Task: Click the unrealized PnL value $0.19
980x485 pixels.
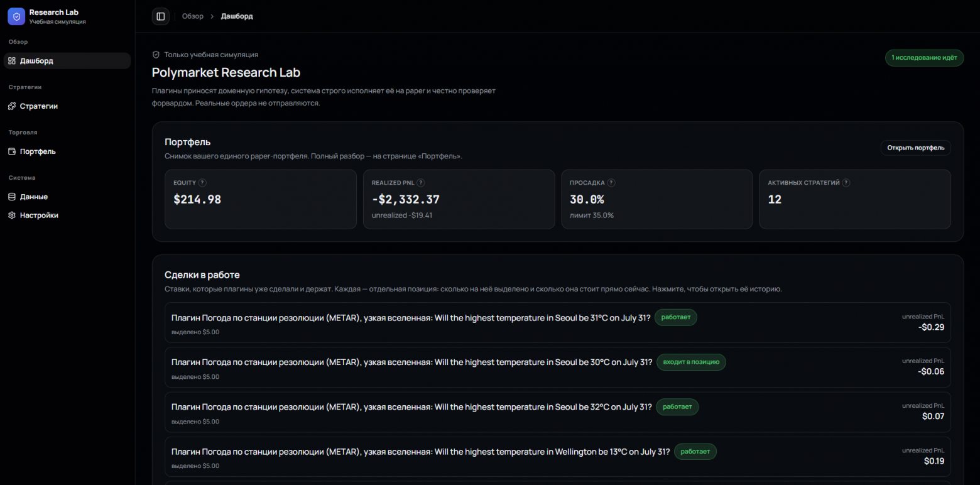Action: 934,461
